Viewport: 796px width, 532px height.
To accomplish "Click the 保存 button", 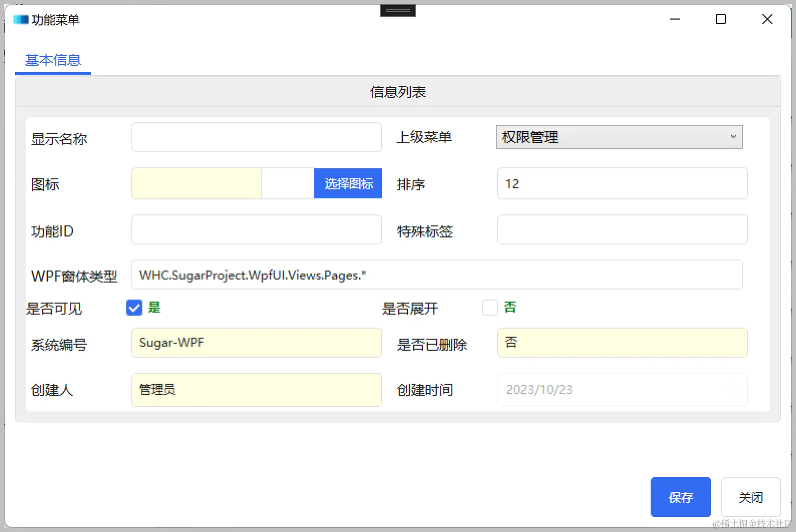I will pos(681,497).
